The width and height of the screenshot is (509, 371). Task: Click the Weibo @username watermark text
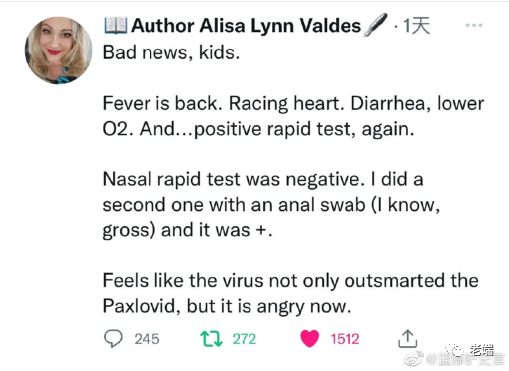[465, 359]
